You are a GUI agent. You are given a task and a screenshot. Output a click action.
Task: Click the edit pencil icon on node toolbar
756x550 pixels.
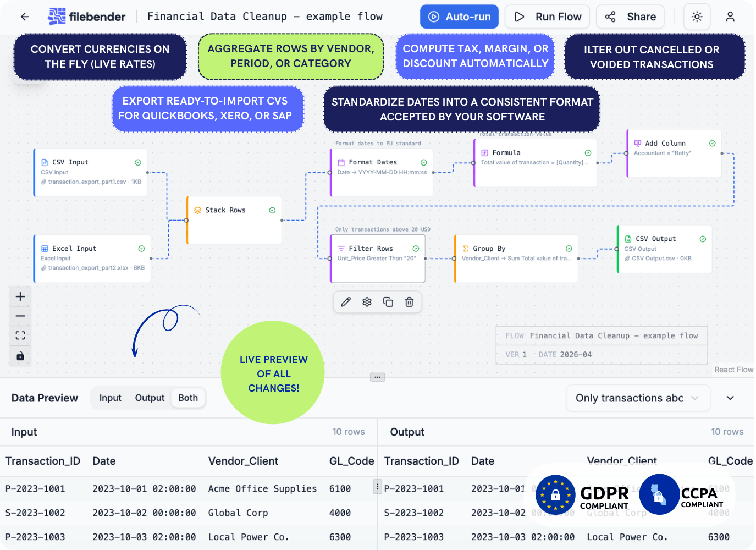coord(346,302)
